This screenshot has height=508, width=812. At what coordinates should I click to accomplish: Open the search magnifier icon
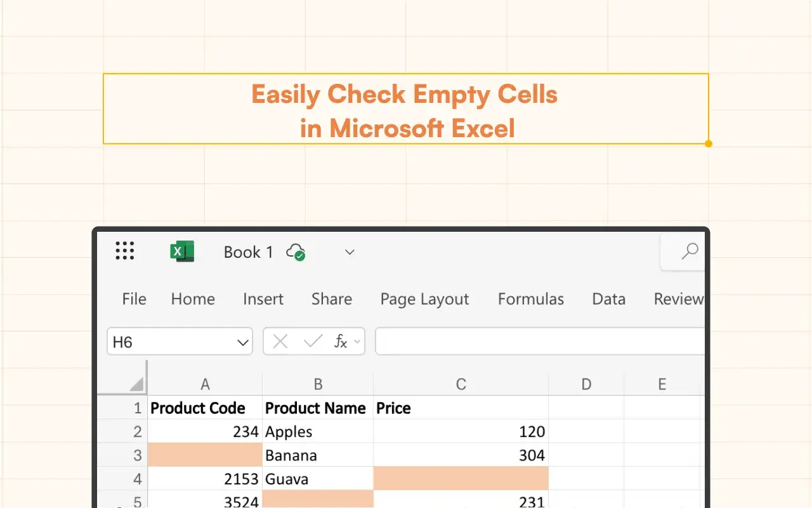[x=690, y=251]
